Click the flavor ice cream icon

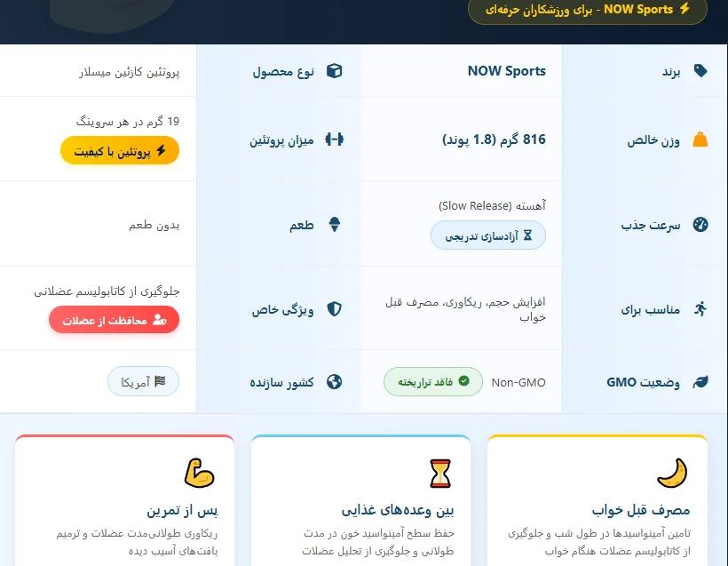tap(334, 225)
